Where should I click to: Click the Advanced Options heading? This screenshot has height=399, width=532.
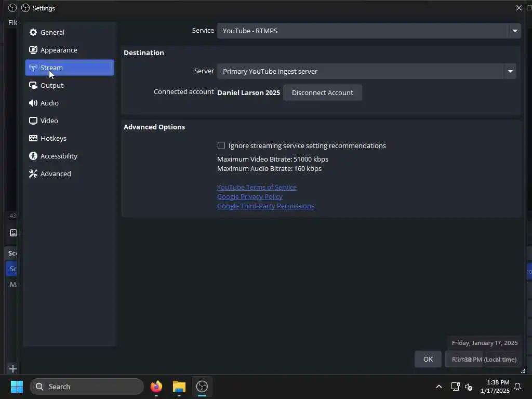click(154, 127)
